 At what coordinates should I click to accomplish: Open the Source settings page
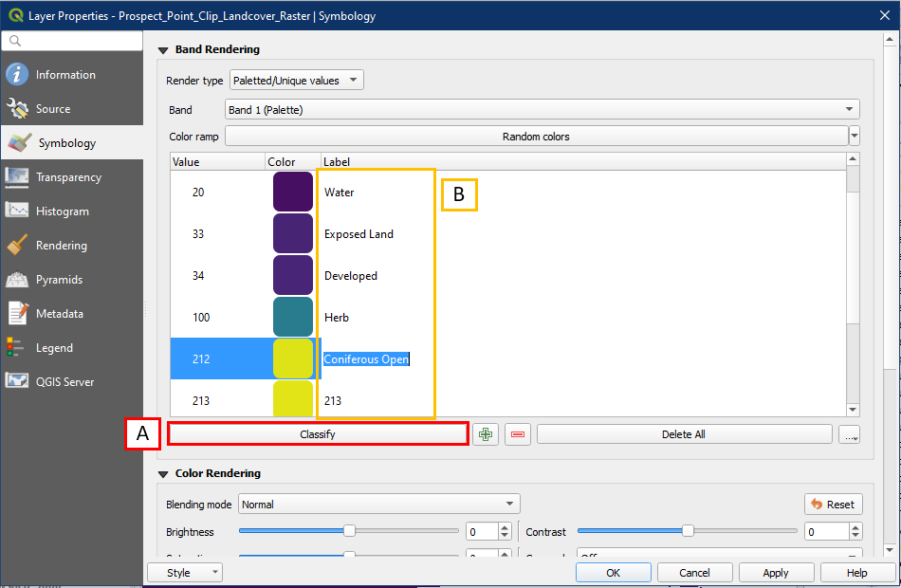pos(52,109)
